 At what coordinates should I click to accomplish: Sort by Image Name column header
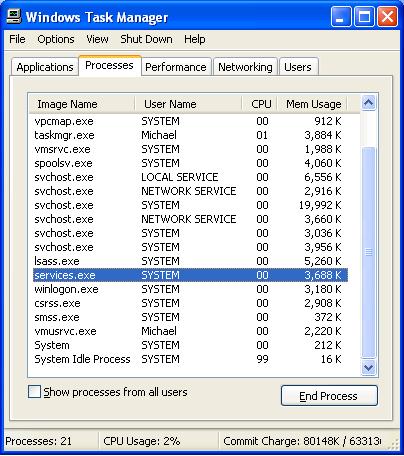[x=82, y=104]
